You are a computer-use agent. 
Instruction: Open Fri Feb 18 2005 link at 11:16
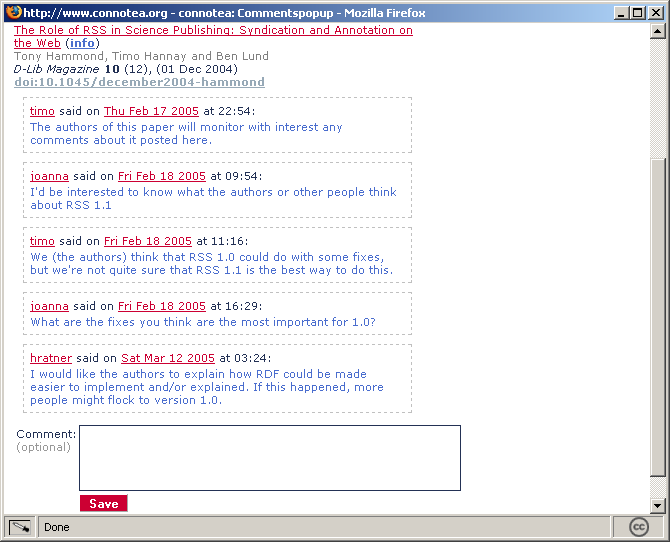pyautogui.click(x=148, y=241)
